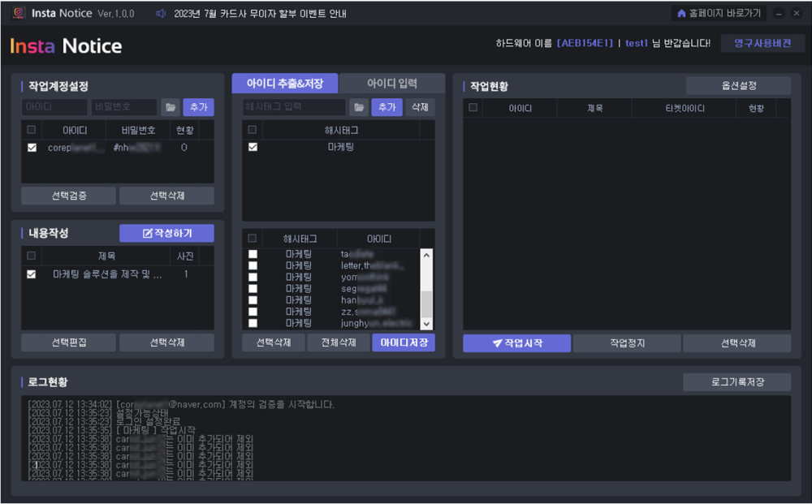Click the 선택검증 button
Screen dimensions: 812x504
point(69,196)
